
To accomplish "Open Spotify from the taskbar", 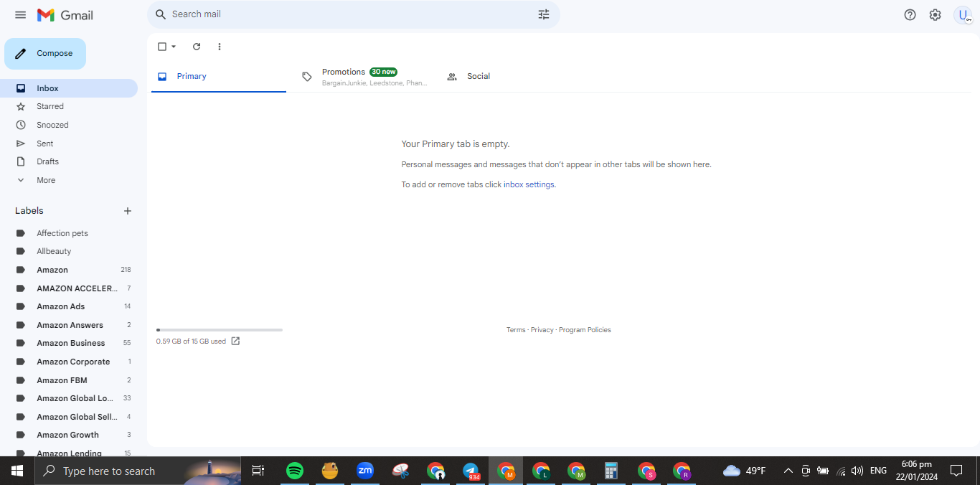I will [294, 471].
